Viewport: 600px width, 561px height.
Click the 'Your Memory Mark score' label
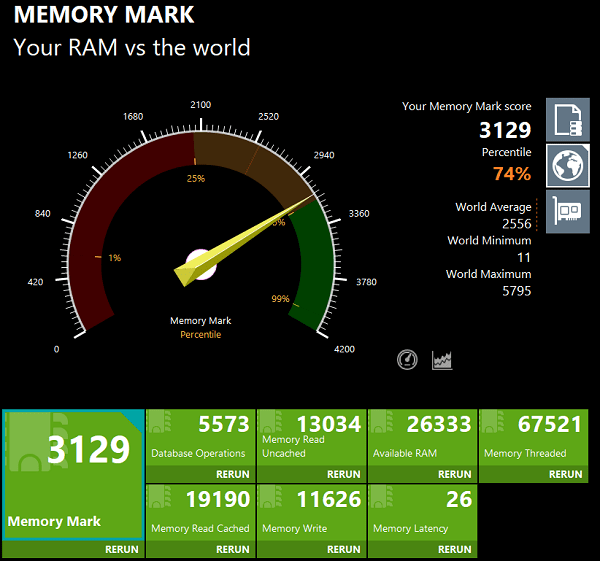[466, 106]
